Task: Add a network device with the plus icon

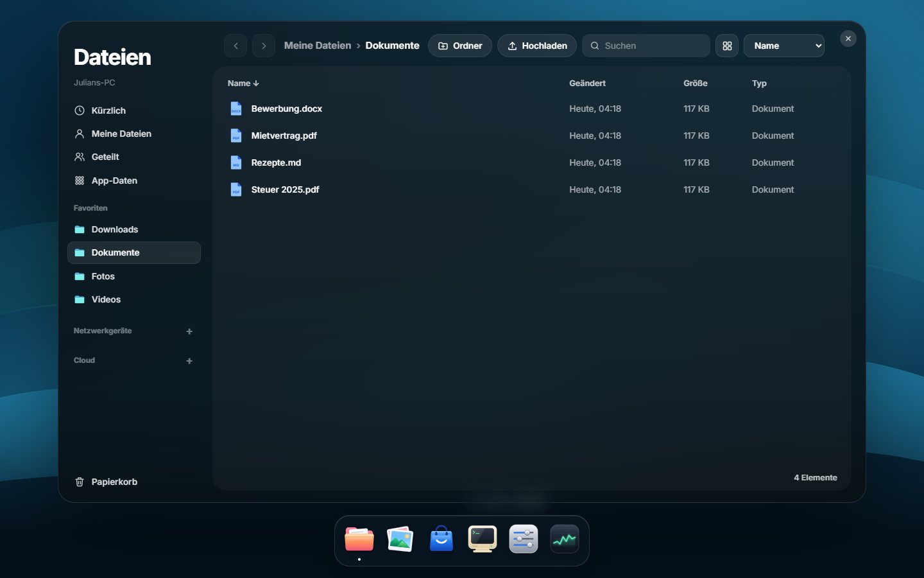Action: point(189,331)
